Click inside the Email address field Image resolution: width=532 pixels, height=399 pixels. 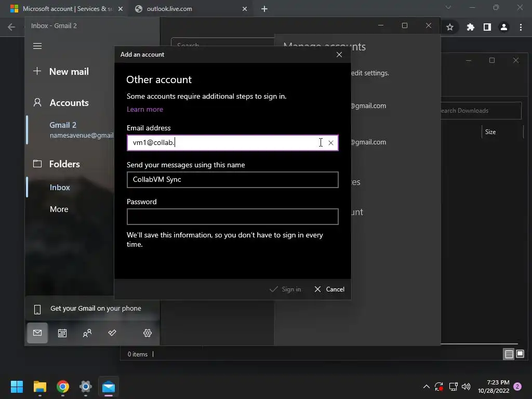click(232, 142)
